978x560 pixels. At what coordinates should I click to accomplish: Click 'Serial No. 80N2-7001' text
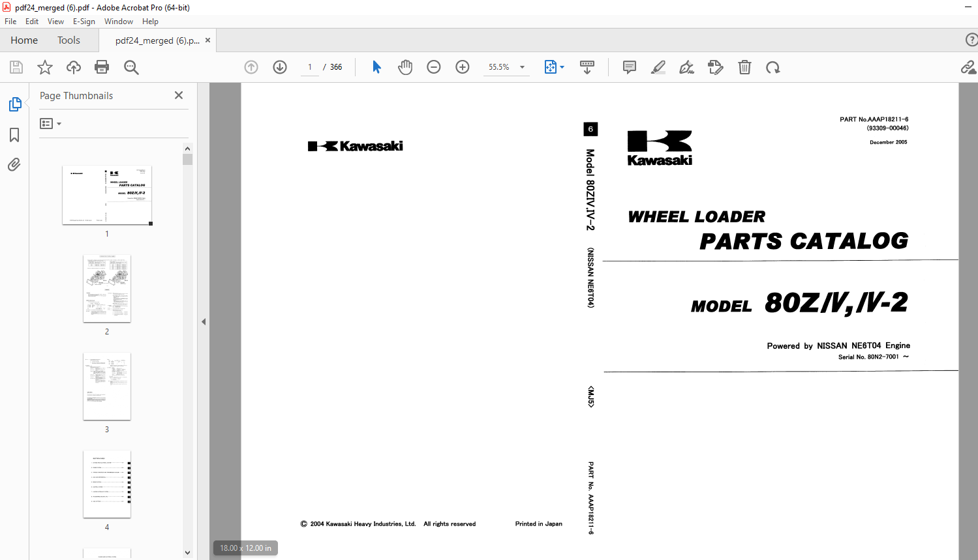click(868, 357)
